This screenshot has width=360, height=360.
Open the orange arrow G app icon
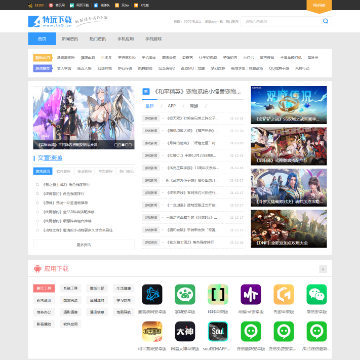coord(284,294)
